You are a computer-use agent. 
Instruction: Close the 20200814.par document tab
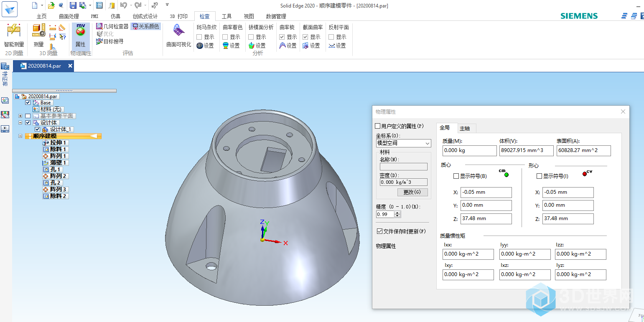click(x=70, y=66)
